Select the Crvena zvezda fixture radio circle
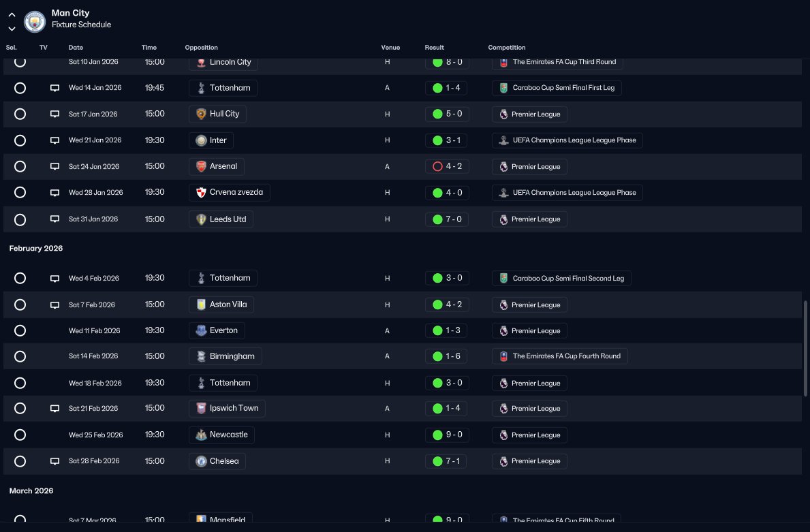 [x=20, y=193]
